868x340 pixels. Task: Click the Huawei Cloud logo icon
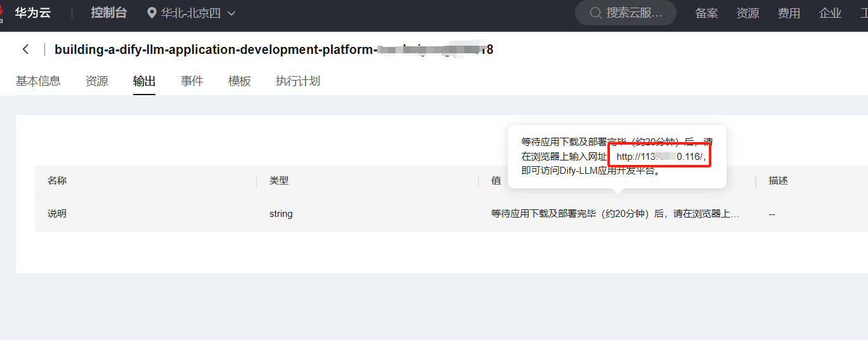pyautogui.click(x=3, y=14)
